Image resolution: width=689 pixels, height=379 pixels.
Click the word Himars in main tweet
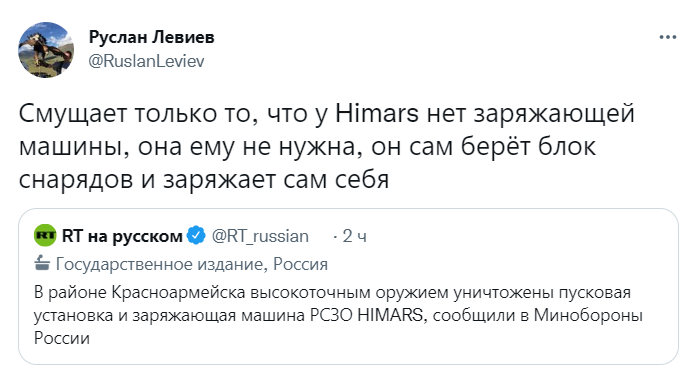[x=377, y=113]
